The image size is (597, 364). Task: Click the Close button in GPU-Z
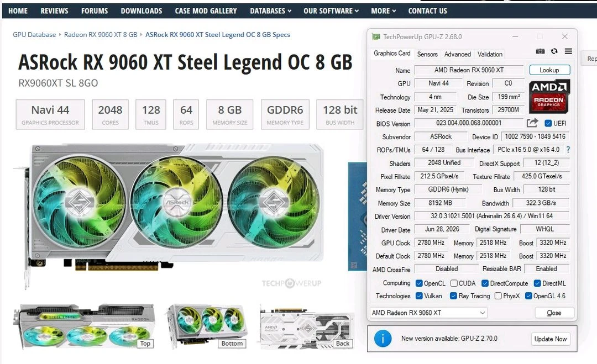coord(554,313)
